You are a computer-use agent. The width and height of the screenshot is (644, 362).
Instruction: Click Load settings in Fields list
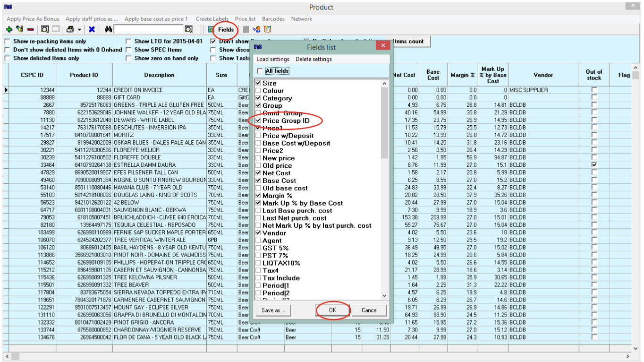(x=273, y=59)
